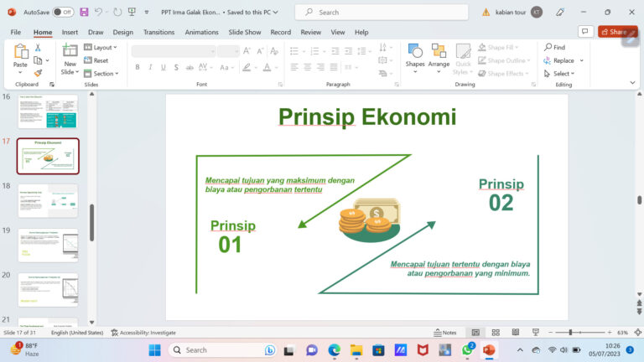Switch to the Slide Show tab
This screenshot has width=644, height=362.
pos(245,32)
